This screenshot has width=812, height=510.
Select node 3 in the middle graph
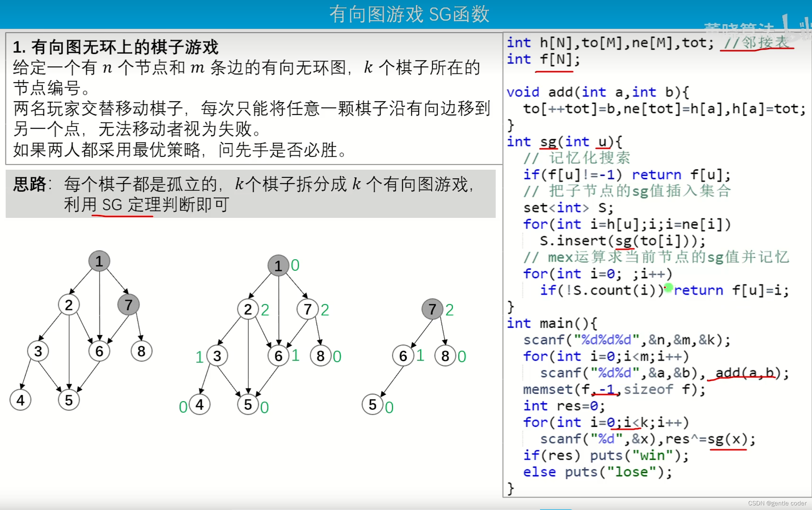click(x=217, y=356)
